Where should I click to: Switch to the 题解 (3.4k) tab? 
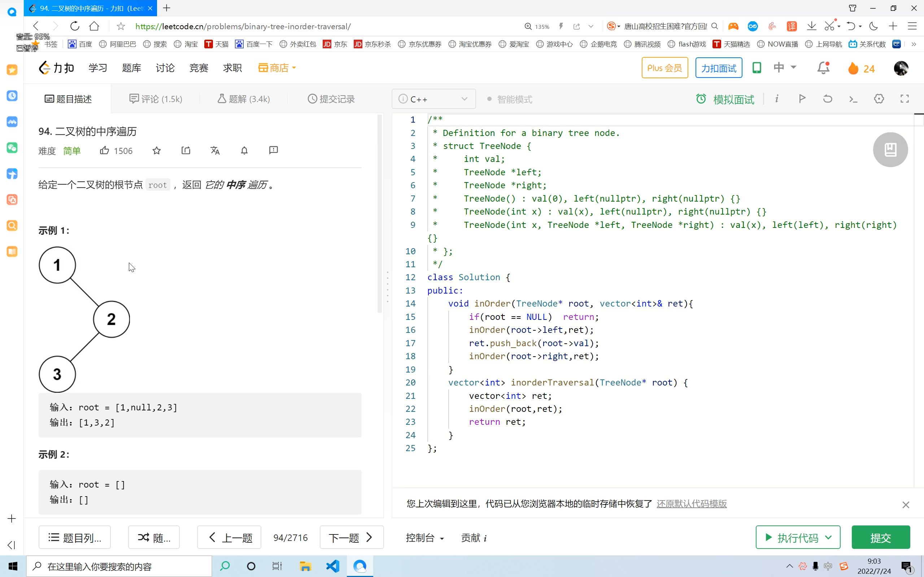click(244, 99)
